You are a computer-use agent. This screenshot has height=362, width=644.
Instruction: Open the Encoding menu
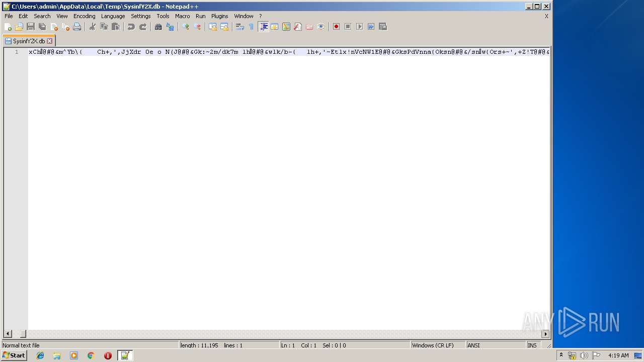[x=84, y=16]
